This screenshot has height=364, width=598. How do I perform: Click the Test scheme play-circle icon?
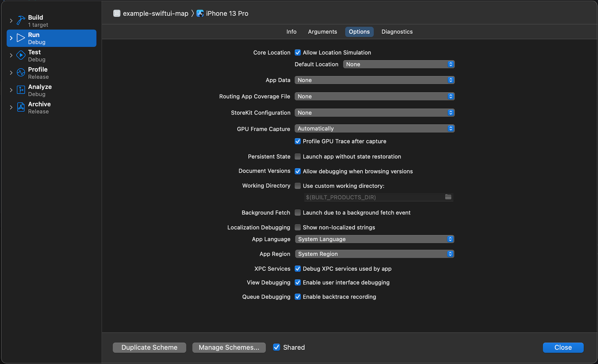[21, 55]
